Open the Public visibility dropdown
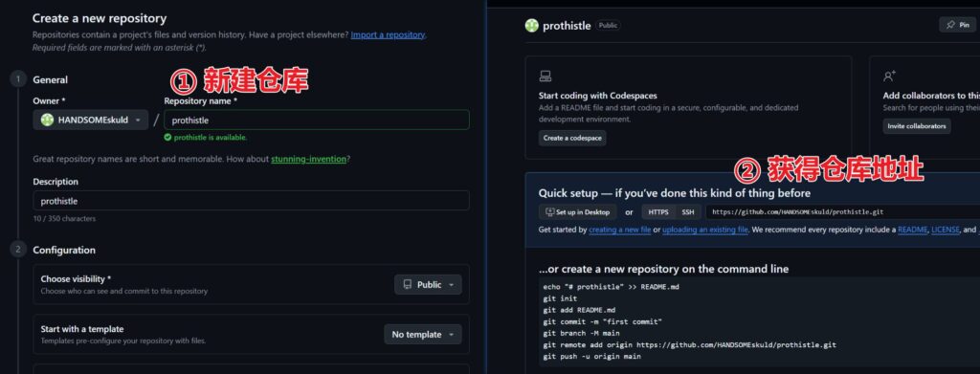This screenshot has width=980, height=374. coord(428,285)
